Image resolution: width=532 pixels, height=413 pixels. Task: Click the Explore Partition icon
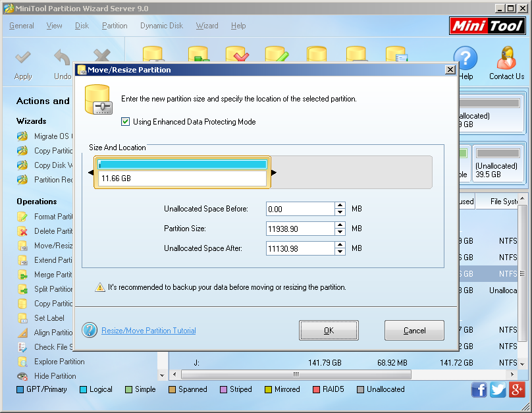pyautogui.click(x=22, y=362)
